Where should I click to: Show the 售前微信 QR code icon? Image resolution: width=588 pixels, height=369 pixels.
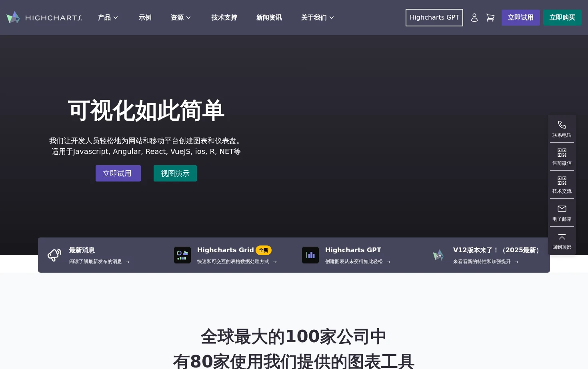[562, 153]
